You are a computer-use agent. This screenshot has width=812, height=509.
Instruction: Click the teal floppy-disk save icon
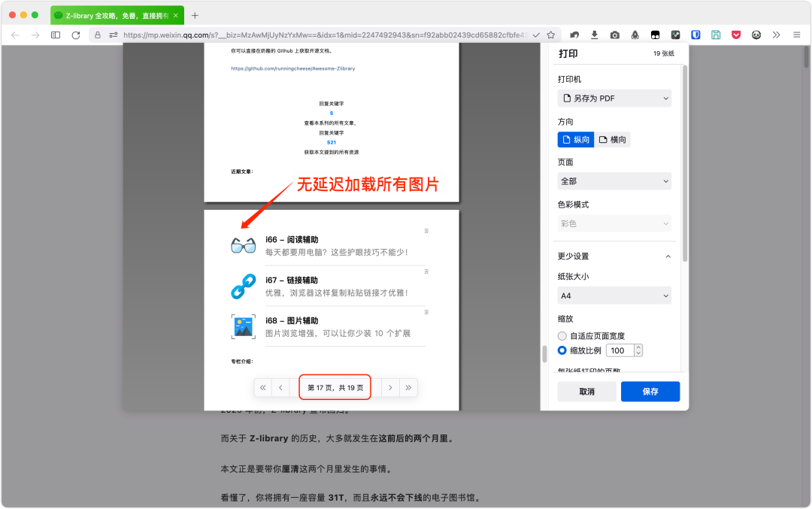point(716,35)
